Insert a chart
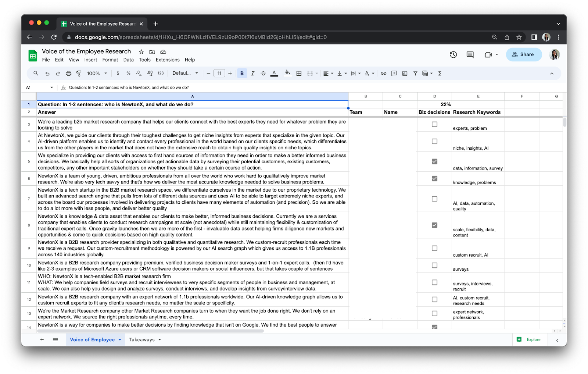 tap(405, 73)
